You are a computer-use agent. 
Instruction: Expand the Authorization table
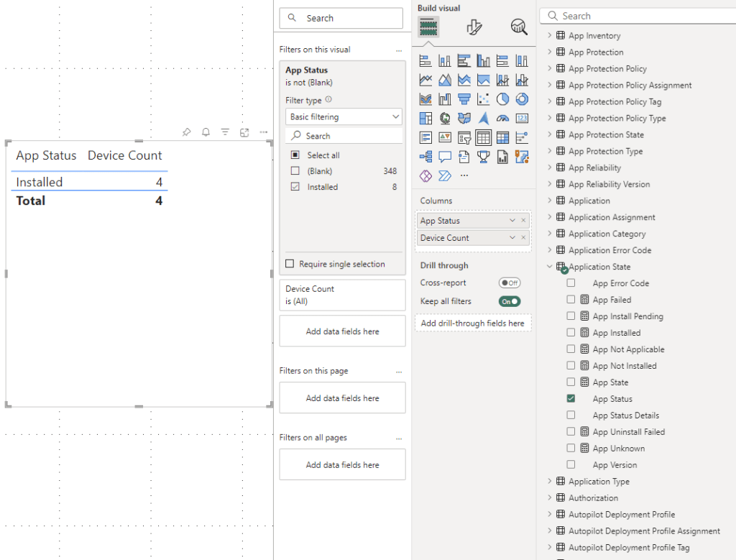click(549, 497)
